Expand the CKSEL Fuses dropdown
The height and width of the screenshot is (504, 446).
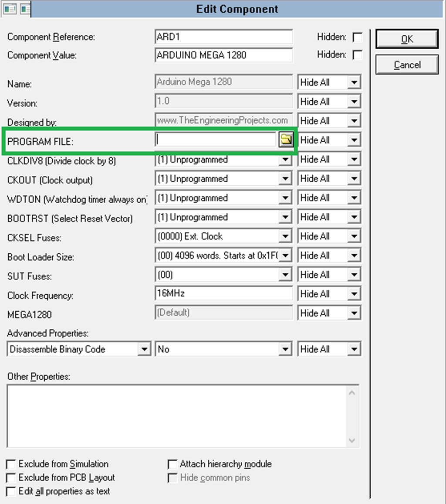point(285,236)
